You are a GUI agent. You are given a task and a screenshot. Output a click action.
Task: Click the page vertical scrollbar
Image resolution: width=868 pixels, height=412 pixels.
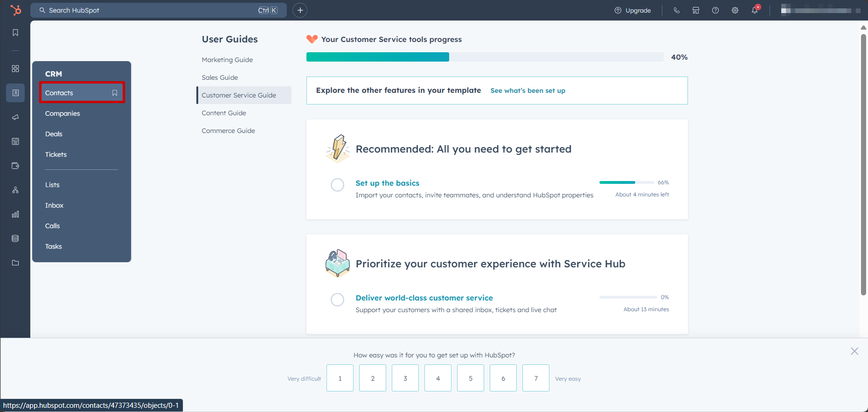click(x=863, y=164)
